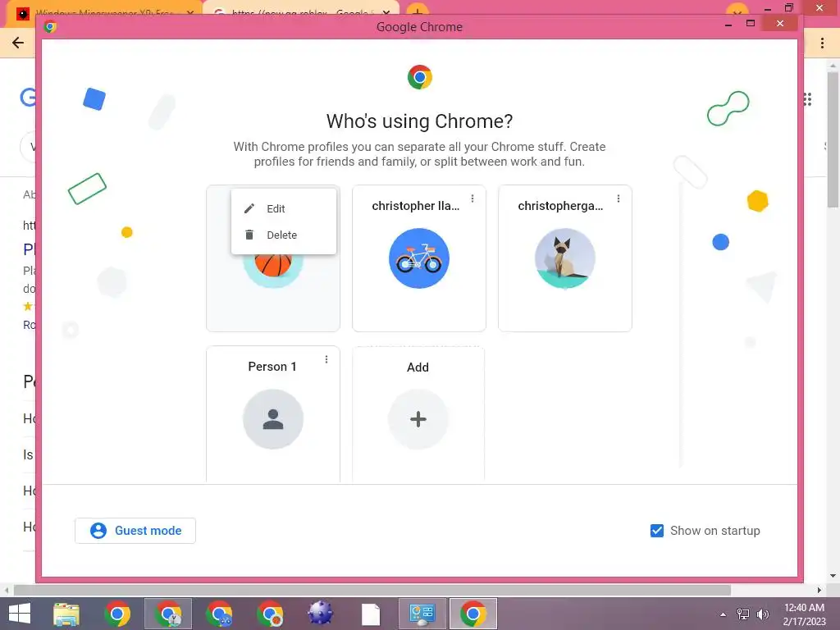Select the cat avatar profile
The image size is (840, 630).
click(x=564, y=258)
